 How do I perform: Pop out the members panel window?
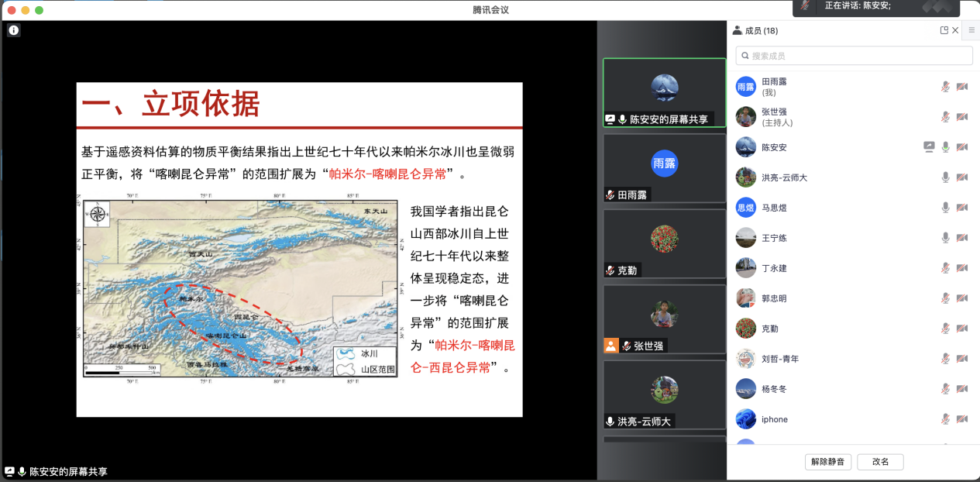(x=944, y=30)
